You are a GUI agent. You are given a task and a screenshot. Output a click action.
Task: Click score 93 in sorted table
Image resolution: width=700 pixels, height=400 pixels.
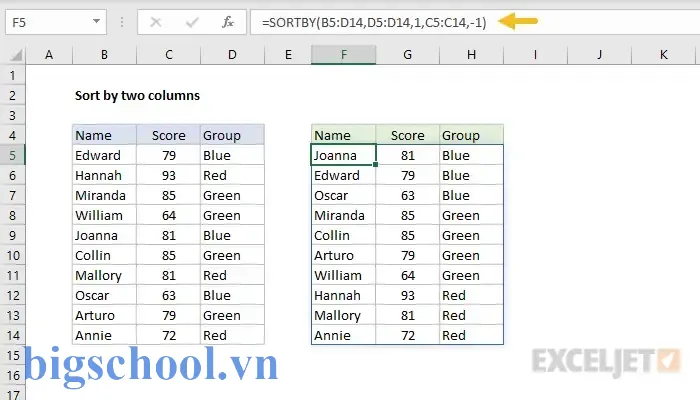[408, 296]
